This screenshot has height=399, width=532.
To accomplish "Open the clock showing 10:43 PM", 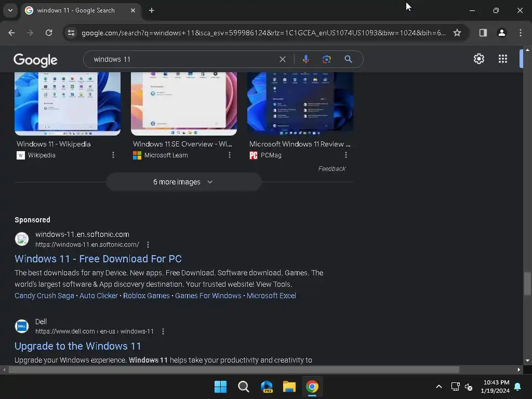I will tap(495, 387).
